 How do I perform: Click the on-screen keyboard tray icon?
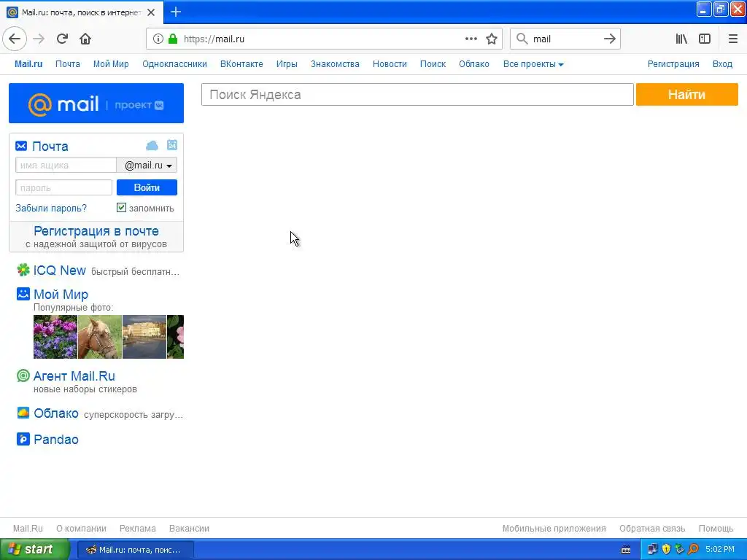(626, 550)
